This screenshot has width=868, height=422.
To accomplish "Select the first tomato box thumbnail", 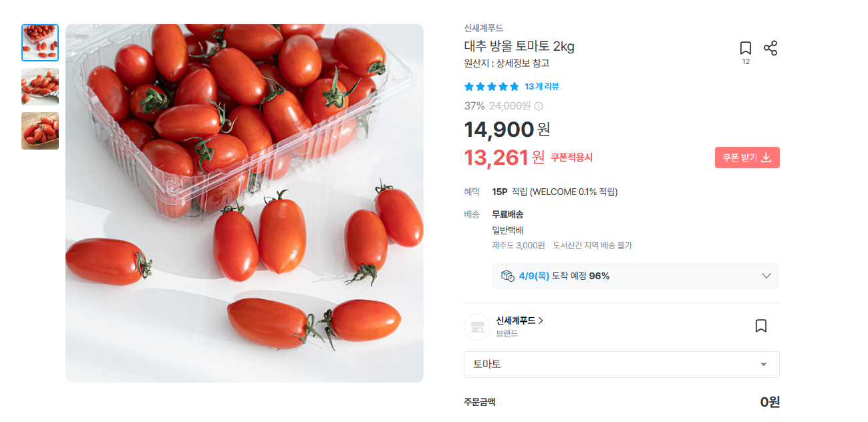I will tap(40, 43).
